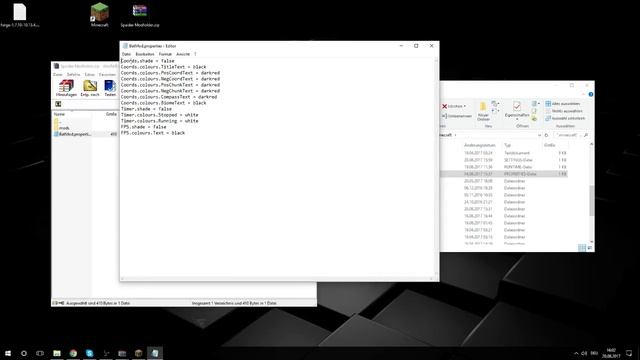Image resolution: width=640 pixels, height=360 pixels.
Task: Open the Datei menu in WinRAR
Action: coord(58,75)
